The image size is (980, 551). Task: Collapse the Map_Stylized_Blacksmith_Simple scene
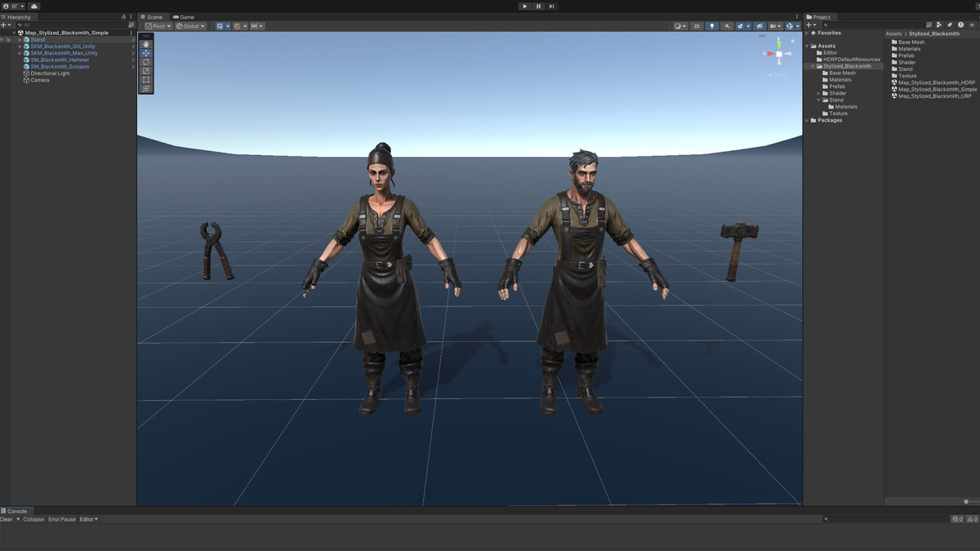[14, 33]
